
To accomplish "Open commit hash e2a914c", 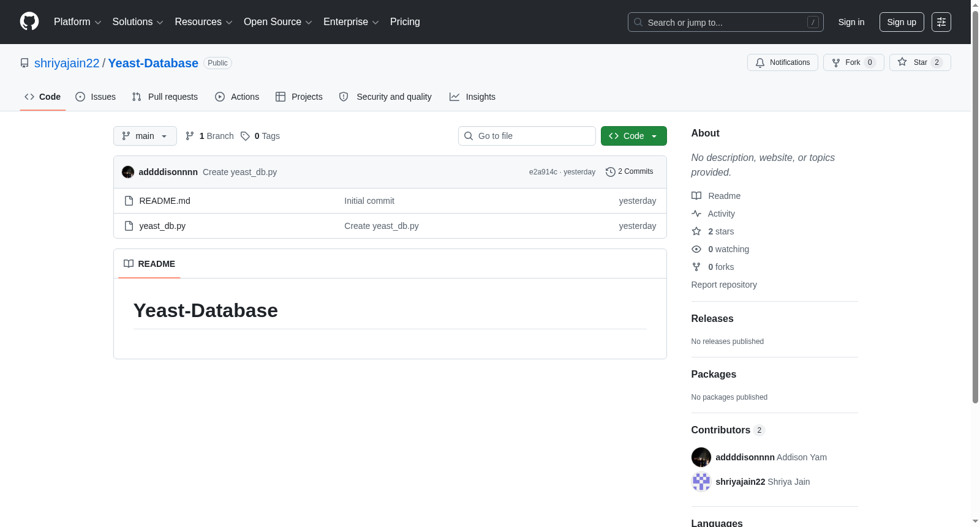I will (543, 172).
